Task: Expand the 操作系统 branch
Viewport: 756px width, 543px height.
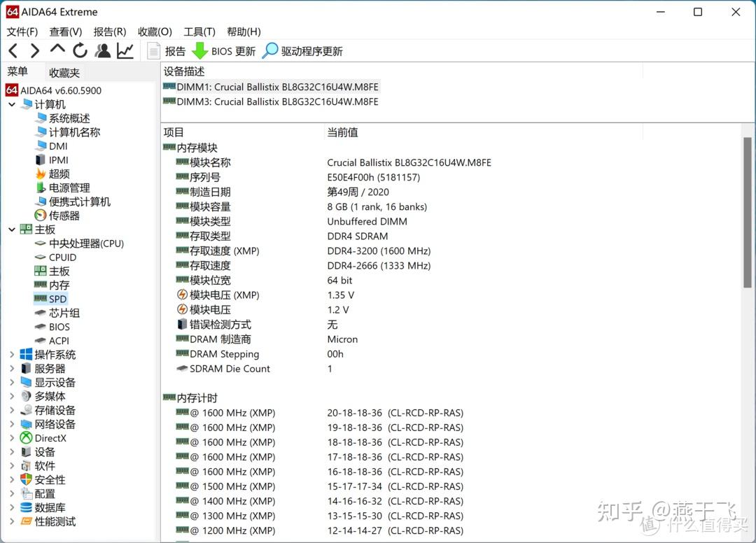Action: [11, 354]
